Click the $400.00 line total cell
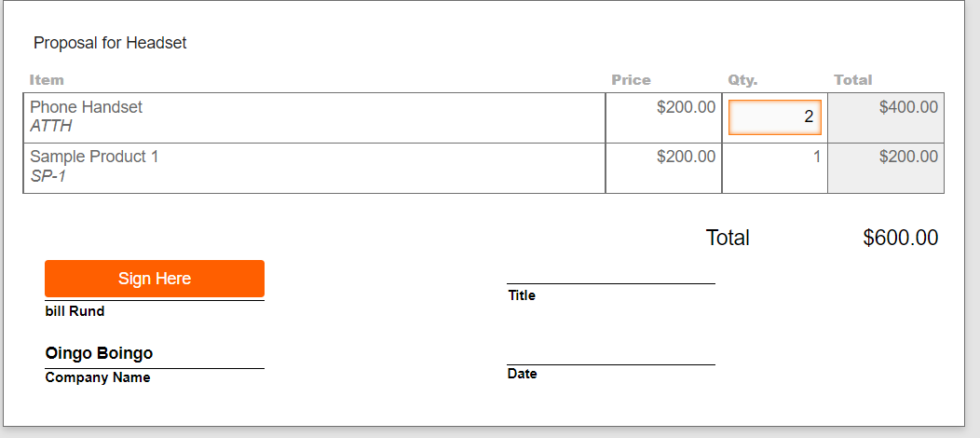Image resolution: width=980 pixels, height=438 pixels. coord(886,118)
